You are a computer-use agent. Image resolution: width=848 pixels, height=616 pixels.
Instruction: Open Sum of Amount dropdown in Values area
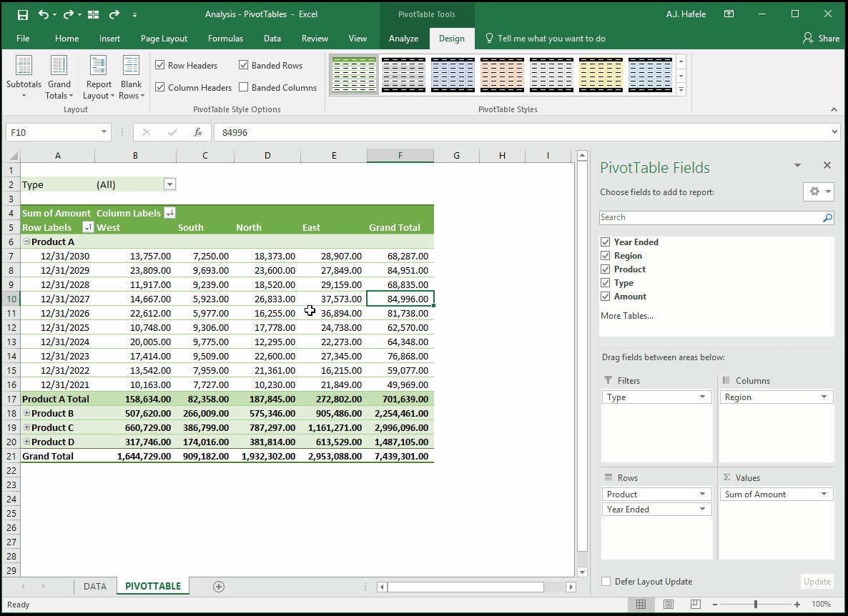pyautogui.click(x=824, y=494)
